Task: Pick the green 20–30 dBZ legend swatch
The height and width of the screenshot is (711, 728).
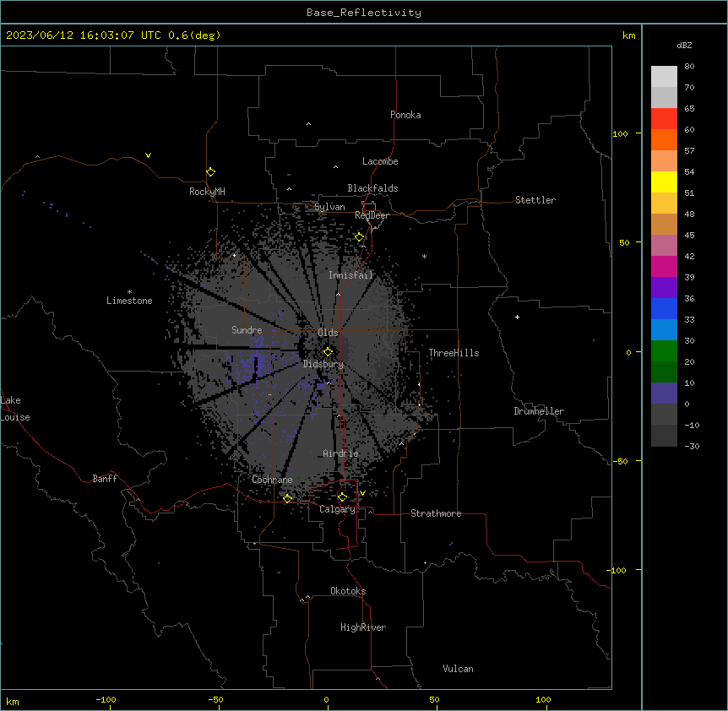Action: pos(664,351)
